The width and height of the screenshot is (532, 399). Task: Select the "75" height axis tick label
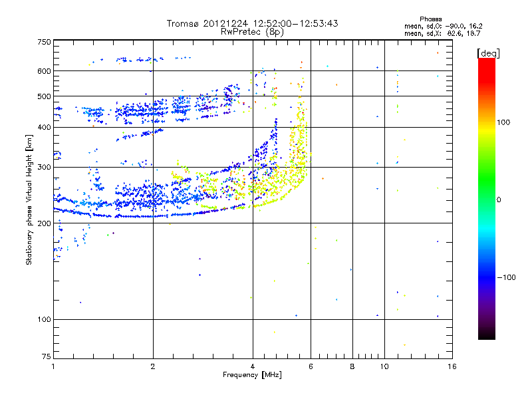point(47,356)
